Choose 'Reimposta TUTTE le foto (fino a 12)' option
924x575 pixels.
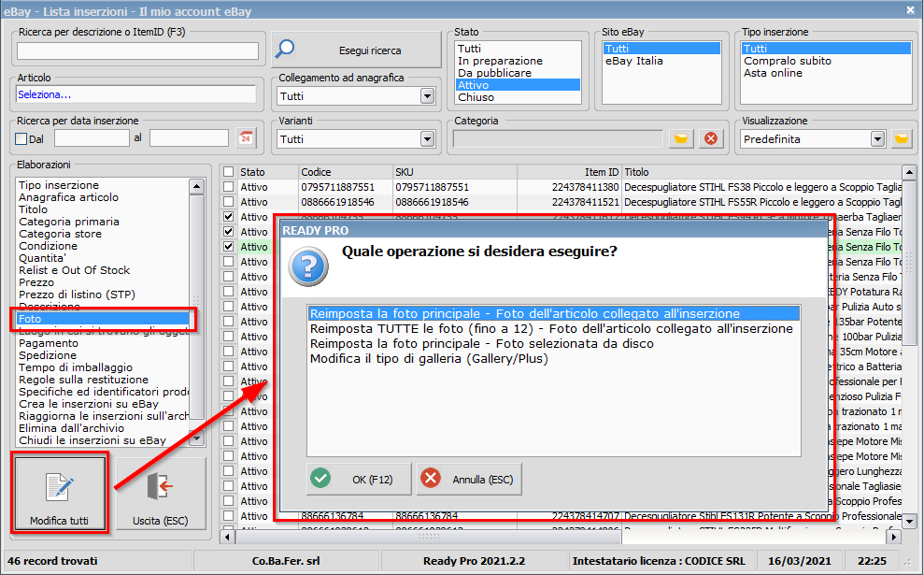click(x=554, y=328)
